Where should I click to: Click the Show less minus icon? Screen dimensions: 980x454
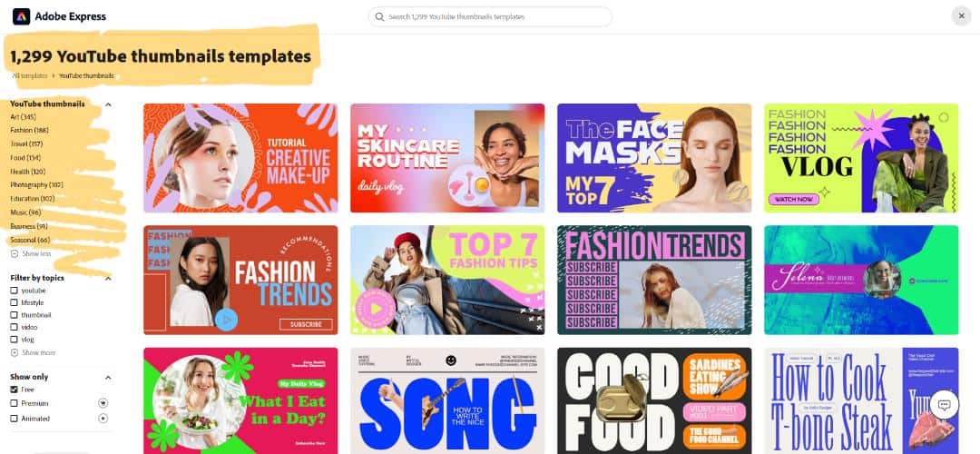15,254
